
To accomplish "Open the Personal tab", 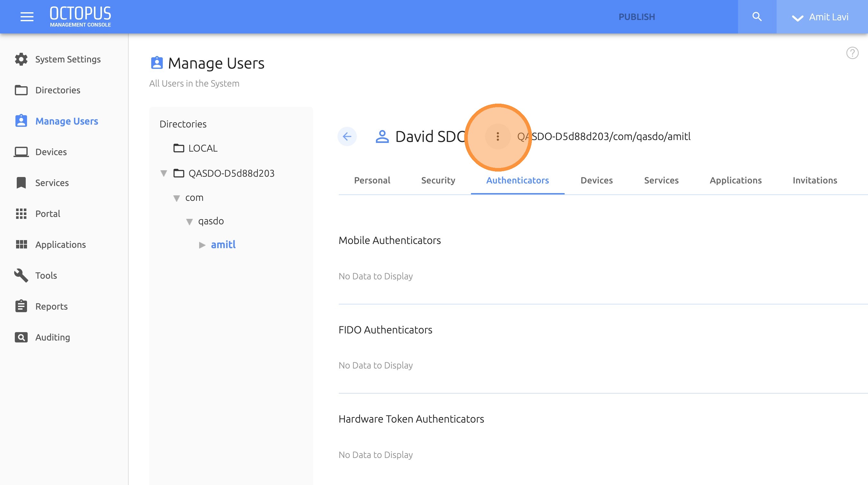I will (372, 180).
